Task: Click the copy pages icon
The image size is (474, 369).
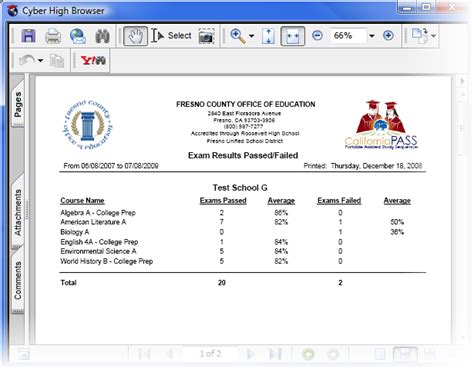Action: 57,61
